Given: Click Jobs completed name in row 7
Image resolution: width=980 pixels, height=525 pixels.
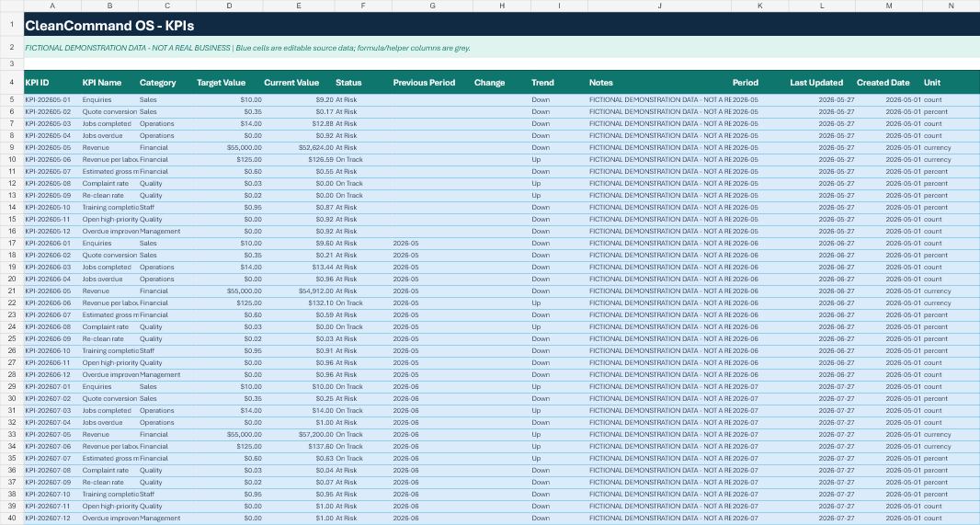Looking at the screenshot, I should (110, 124).
